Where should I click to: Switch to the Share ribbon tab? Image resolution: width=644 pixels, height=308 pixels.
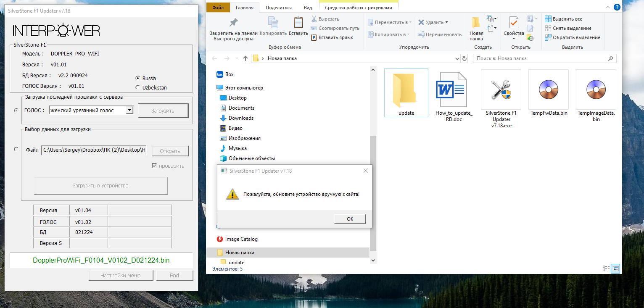[x=278, y=8]
